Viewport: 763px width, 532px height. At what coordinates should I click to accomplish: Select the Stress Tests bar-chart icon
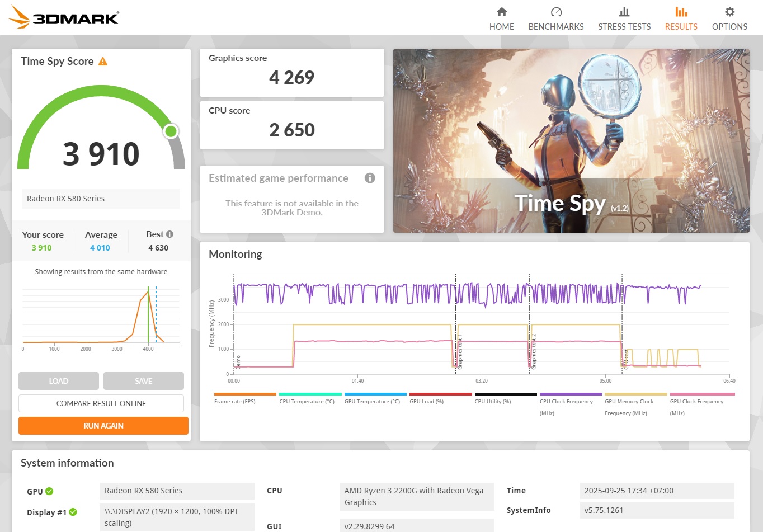(x=624, y=12)
